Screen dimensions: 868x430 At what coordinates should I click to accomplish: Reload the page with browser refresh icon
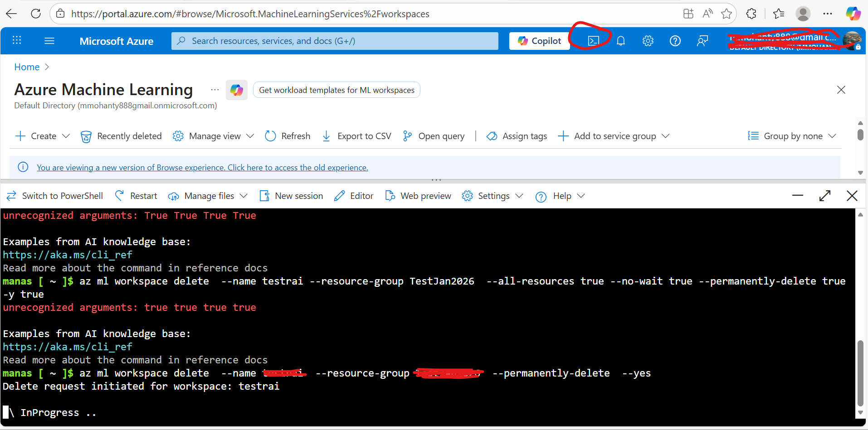[36, 14]
